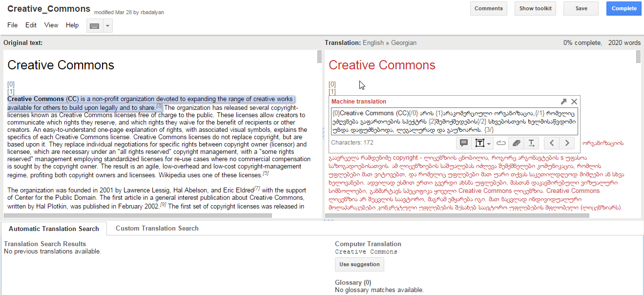The width and height of the screenshot is (644, 295).
Task: Click inside the machine translation text field
Action: pos(454,122)
